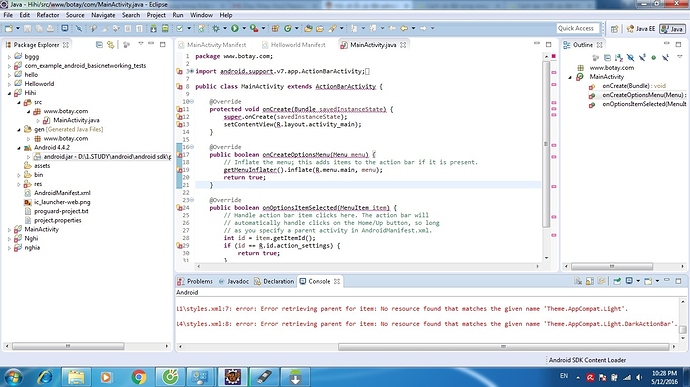Toggle Hide Local Types in Outline toolbar
This screenshot has width=690, height=387.
pos(665,58)
